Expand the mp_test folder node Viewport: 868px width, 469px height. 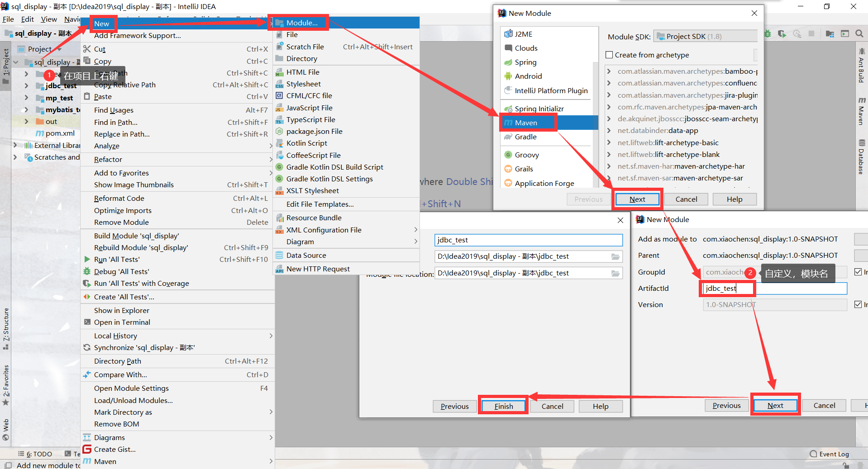[26, 98]
